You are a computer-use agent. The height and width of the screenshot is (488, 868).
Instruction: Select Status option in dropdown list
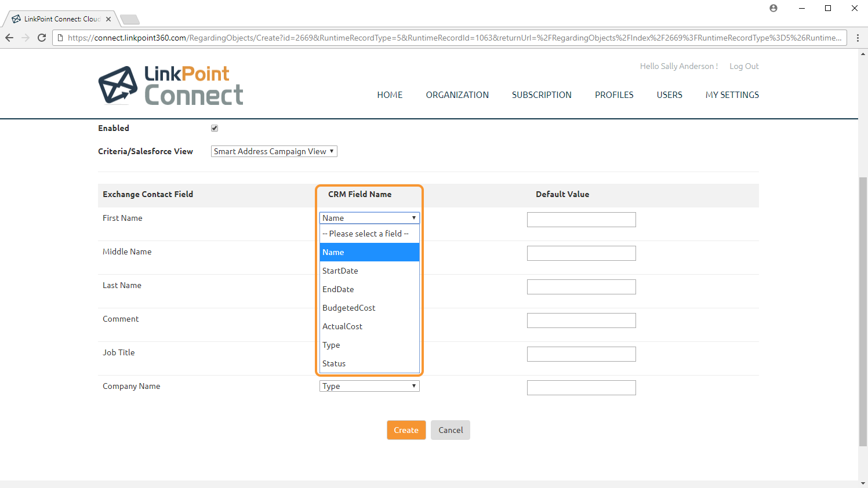[369, 363]
